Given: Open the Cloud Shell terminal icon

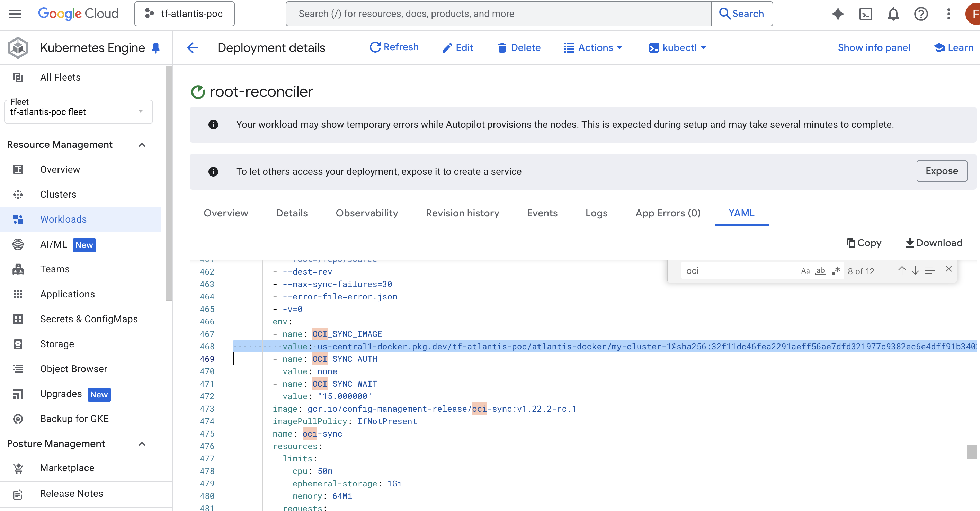Looking at the screenshot, I should coord(865,14).
